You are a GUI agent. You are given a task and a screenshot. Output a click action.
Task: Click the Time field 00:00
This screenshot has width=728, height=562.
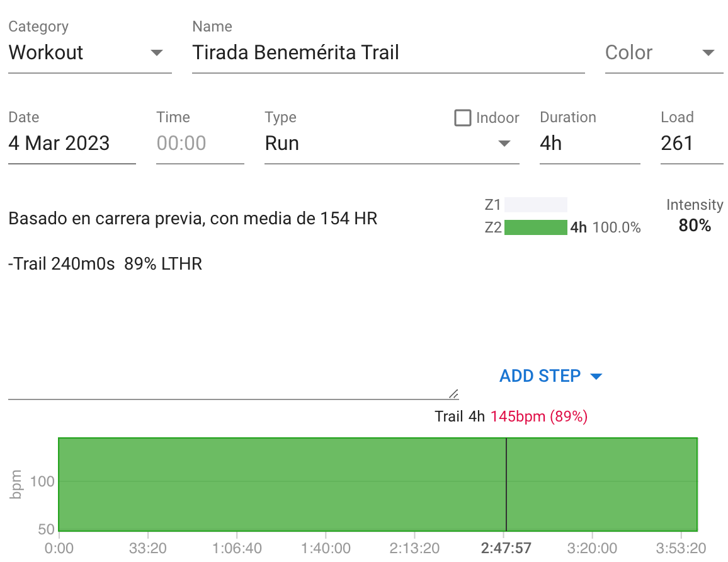(x=200, y=143)
